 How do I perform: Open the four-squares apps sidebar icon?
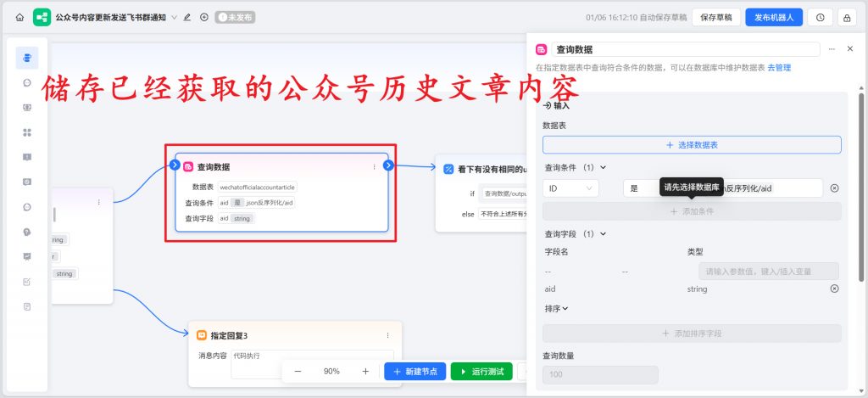(27, 132)
